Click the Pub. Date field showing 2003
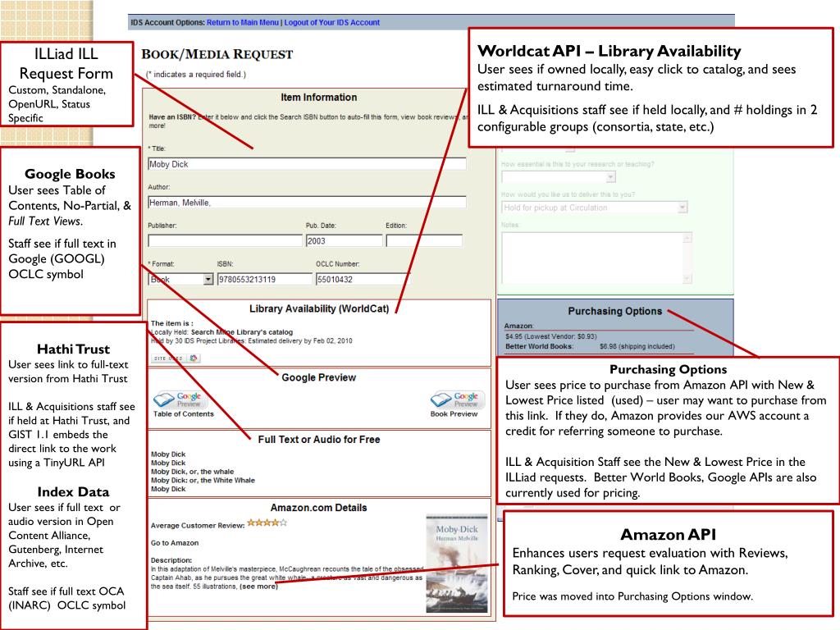Viewport: 840px width, 630px height. click(344, 240)
